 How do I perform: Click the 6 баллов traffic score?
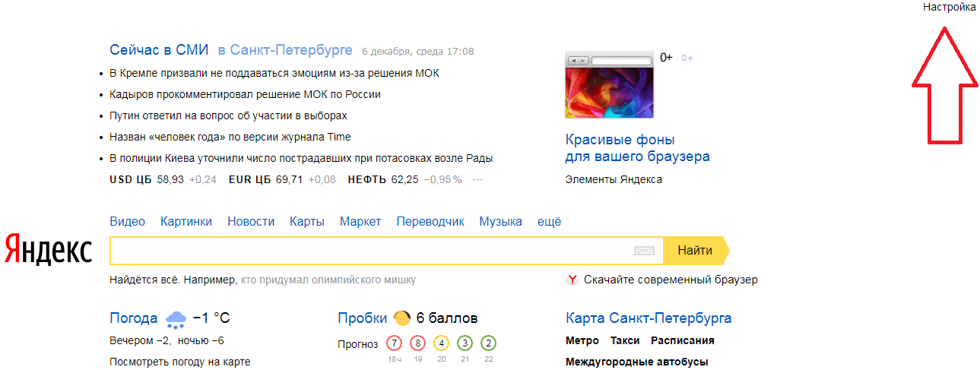[x=448, y=318]
